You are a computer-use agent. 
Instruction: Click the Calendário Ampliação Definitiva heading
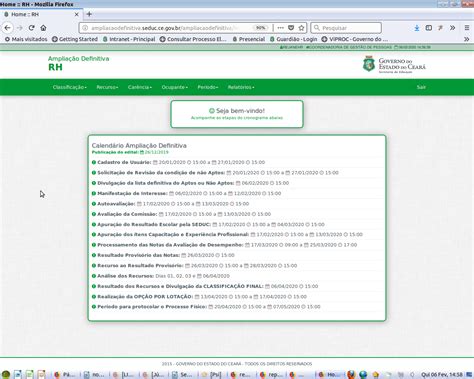click(x=139, y=145)
